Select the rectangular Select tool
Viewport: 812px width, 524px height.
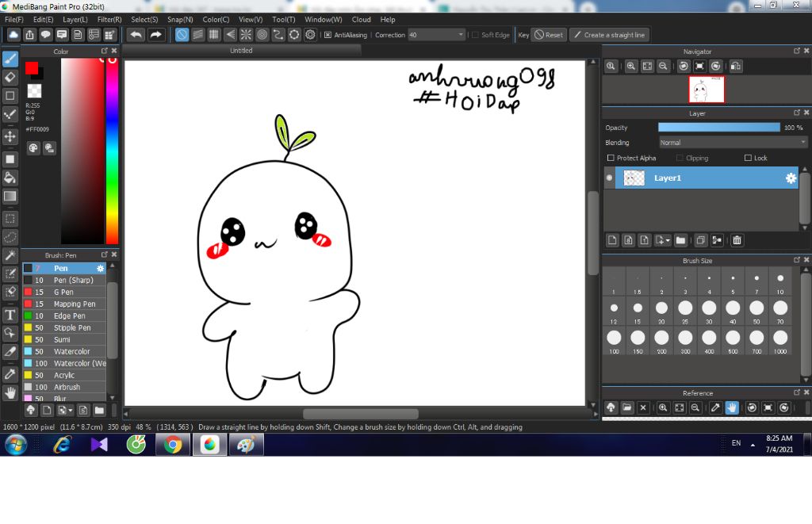[10, 219]
